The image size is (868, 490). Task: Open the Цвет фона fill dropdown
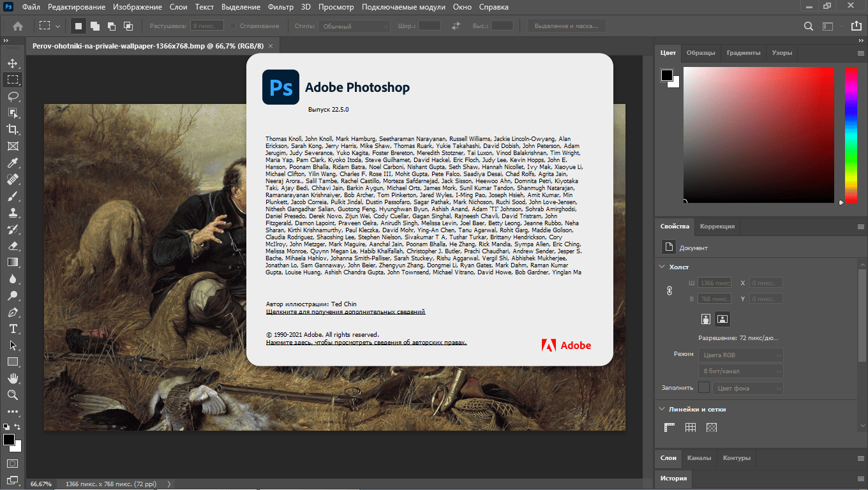(748, 388)
